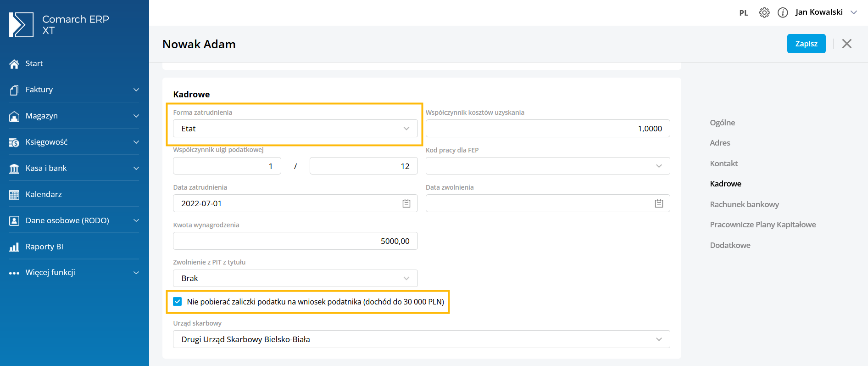Jump to Rachunek bankowy section
This screenshot has width=868, height=366.
click(744, 204)
